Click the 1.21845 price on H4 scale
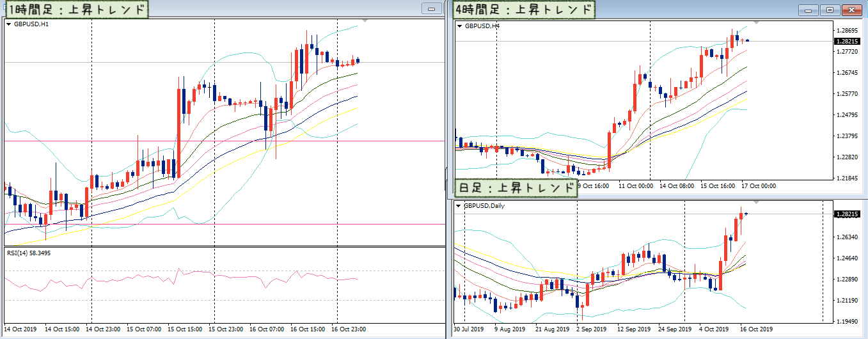This screenshot has width=868, height=339. pyautogui.click(x=846, y=178)
